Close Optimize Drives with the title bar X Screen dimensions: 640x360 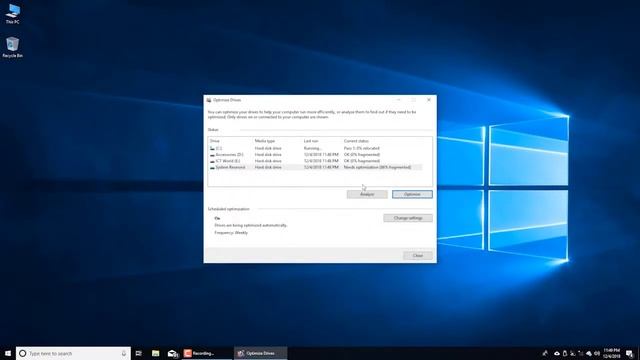429,100
